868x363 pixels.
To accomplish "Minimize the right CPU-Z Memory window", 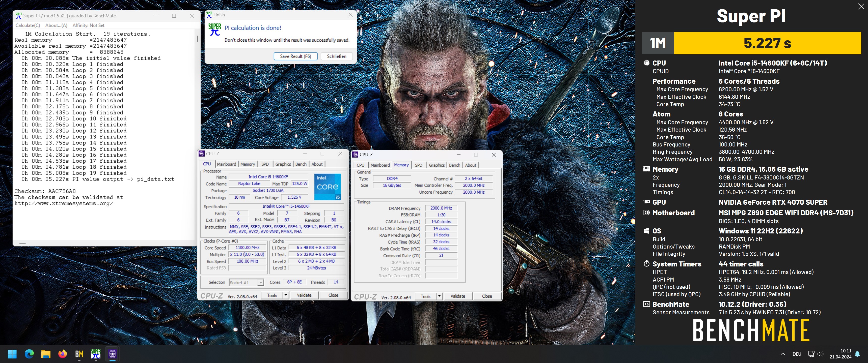I will pyautogui.click(x=458, y=155).
